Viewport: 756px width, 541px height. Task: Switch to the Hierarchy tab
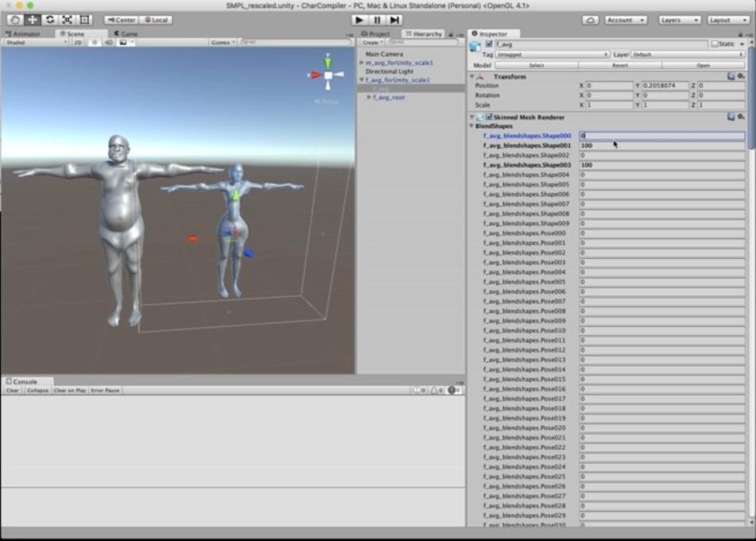(x=423, y=34)
